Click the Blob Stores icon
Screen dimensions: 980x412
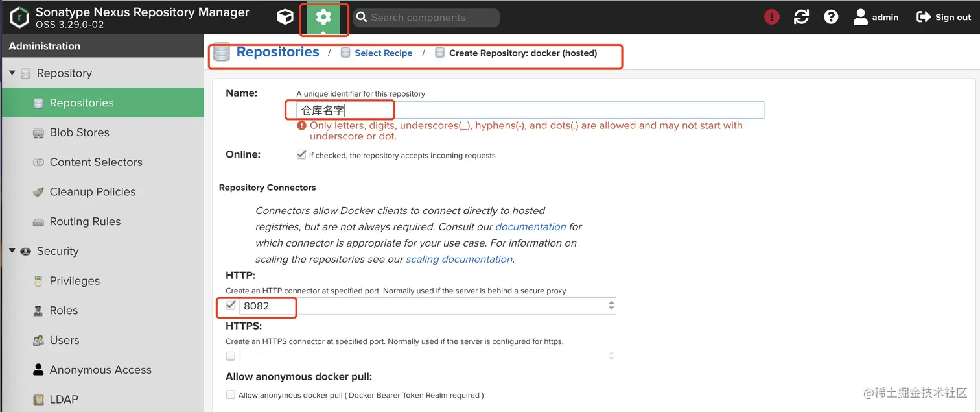coord(38,133)
